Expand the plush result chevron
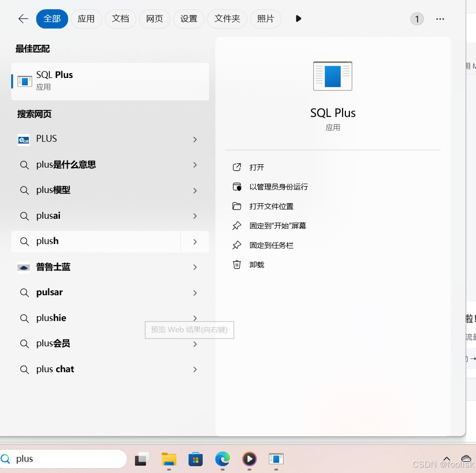The width and height of the screenshot is (476, 473). click(x=195, y=242)
